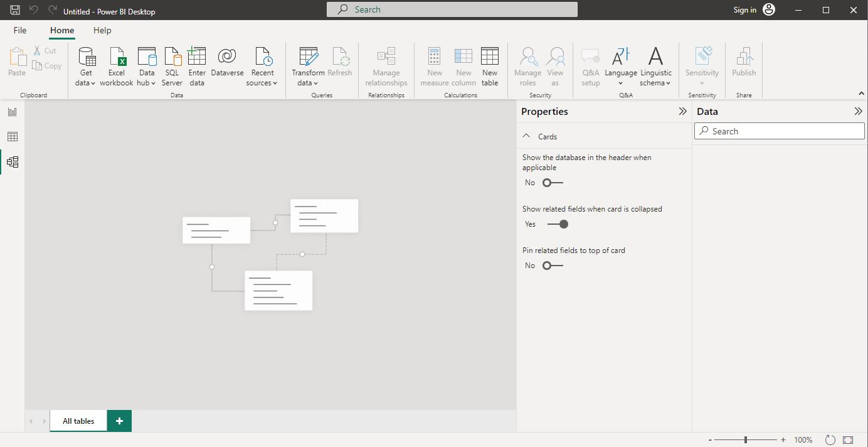This screenshot has height=447, width=868.
Task: Toggle Show related fields when collapsed switch
Action: click(x=558, y=224)
